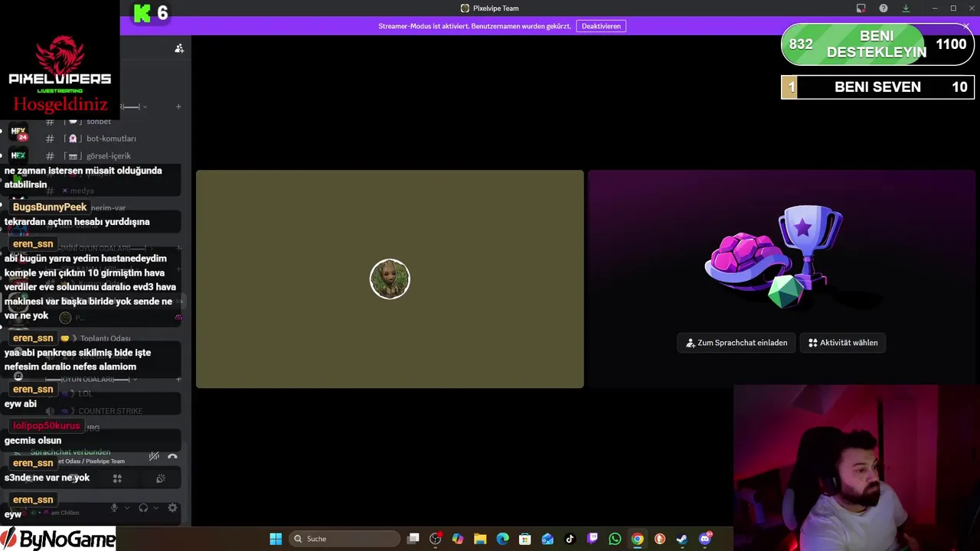The height and width of the screenshot is (551, 980).
Task: Open Microsoft Edge from the taskbar
Action: pyautogui.click(x=502, y=539)
